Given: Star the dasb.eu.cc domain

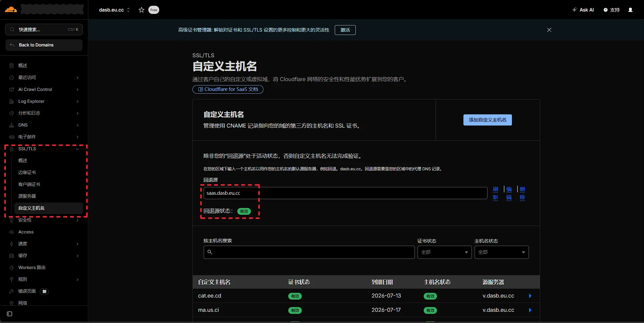Looking at the screenshot, I should tap(142, 10).
